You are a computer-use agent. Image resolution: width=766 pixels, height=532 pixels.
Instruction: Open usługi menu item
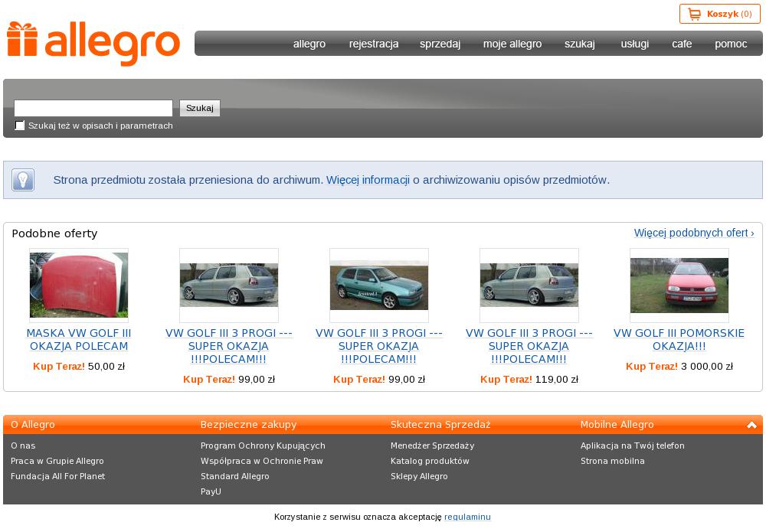tap(634, 44)
